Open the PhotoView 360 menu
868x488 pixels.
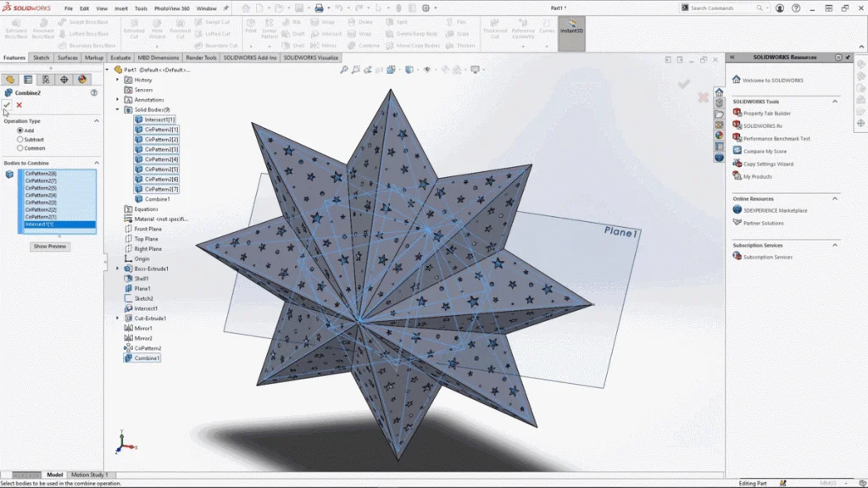click(x=171, y=8)
